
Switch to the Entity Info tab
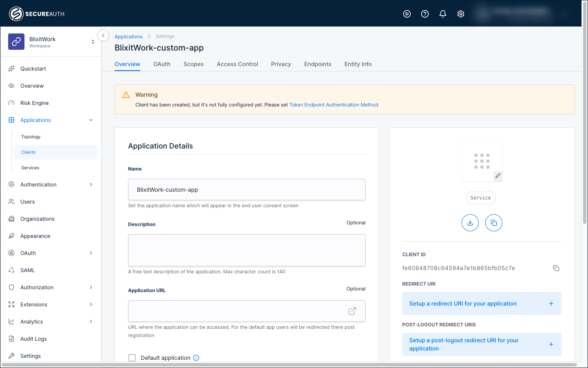[358, 64]
